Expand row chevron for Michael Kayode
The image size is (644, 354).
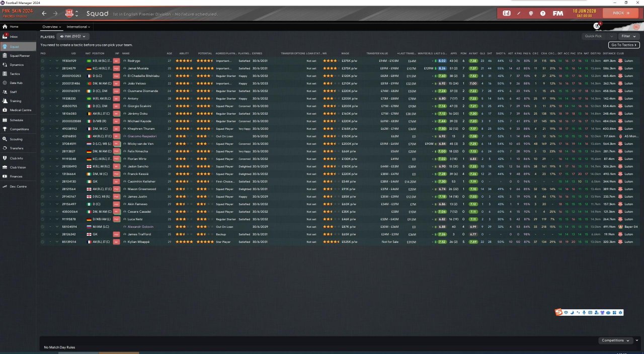click(x=57, y=121)
